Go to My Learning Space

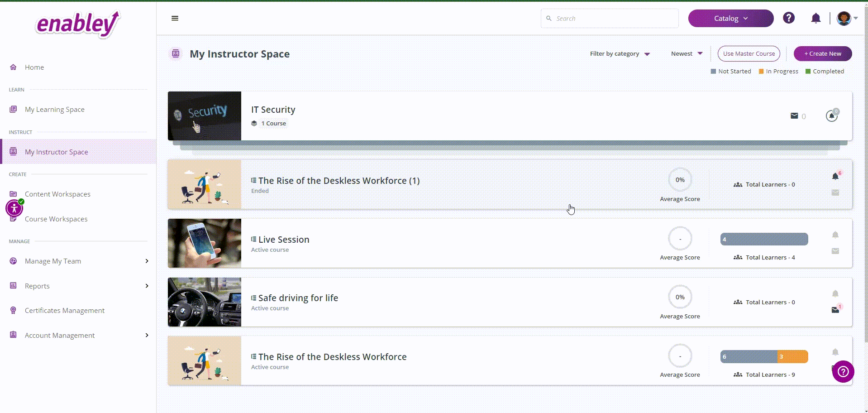tap(54, 110)
